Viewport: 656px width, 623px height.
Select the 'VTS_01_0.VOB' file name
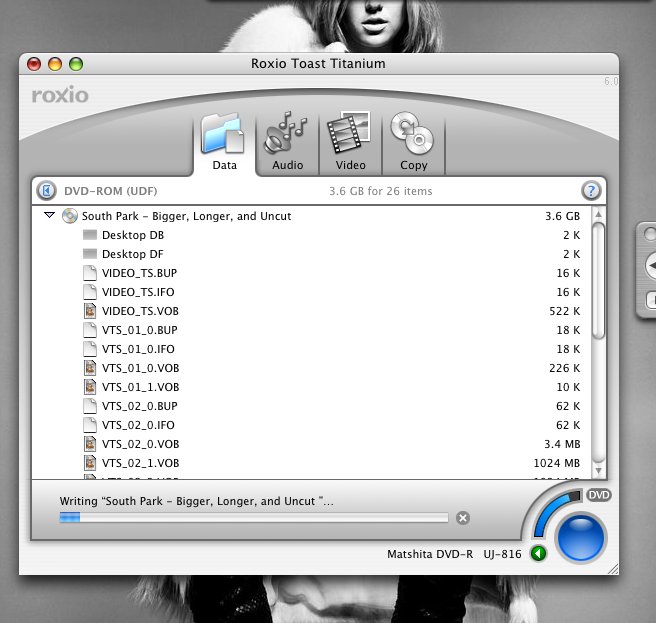point(141,368)
